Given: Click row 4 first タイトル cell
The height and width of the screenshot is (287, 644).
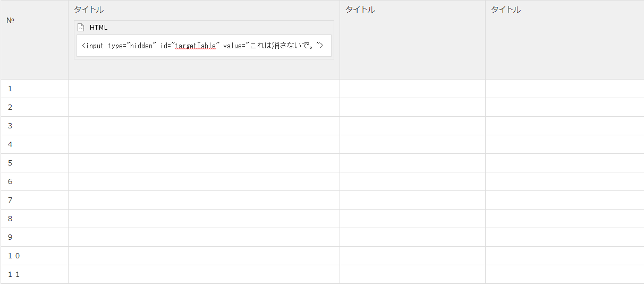Looking at the screenshot, I should click(x=204, y=144).
